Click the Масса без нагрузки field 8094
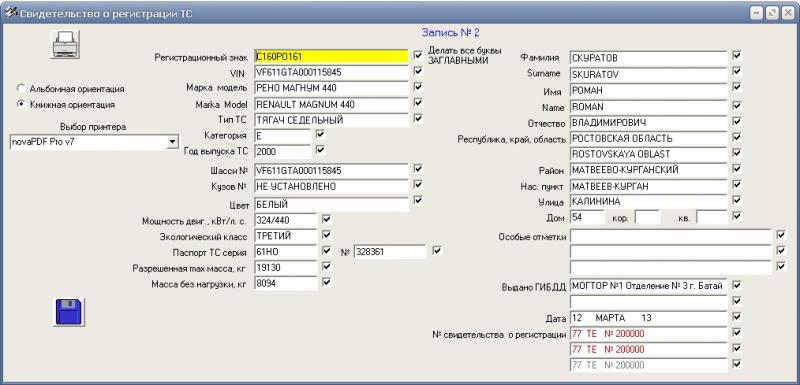Image resolution: width=800 pixels, height=385 pixels. 286,284
